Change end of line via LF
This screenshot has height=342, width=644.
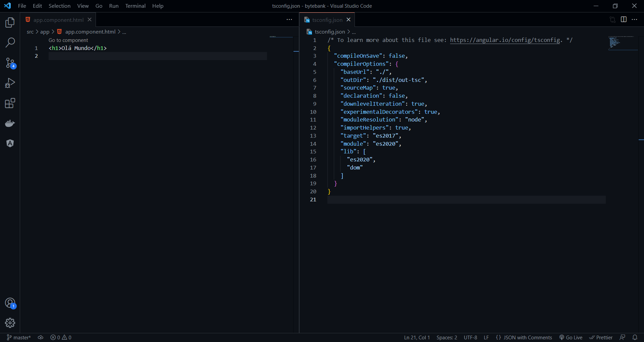[x=486, y=337]
